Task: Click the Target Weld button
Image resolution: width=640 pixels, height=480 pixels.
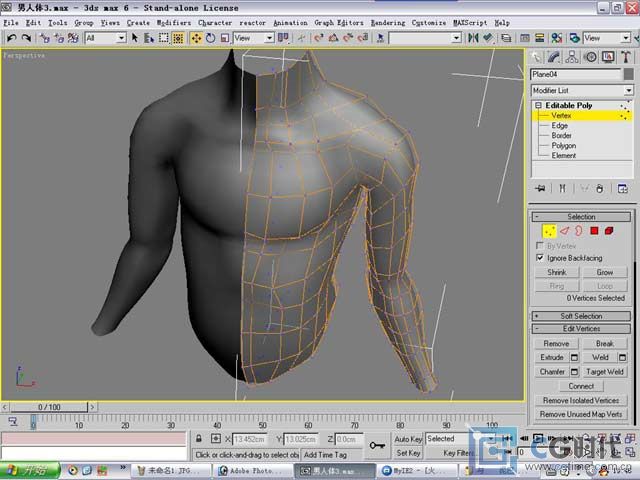Action: click(605, 372)
